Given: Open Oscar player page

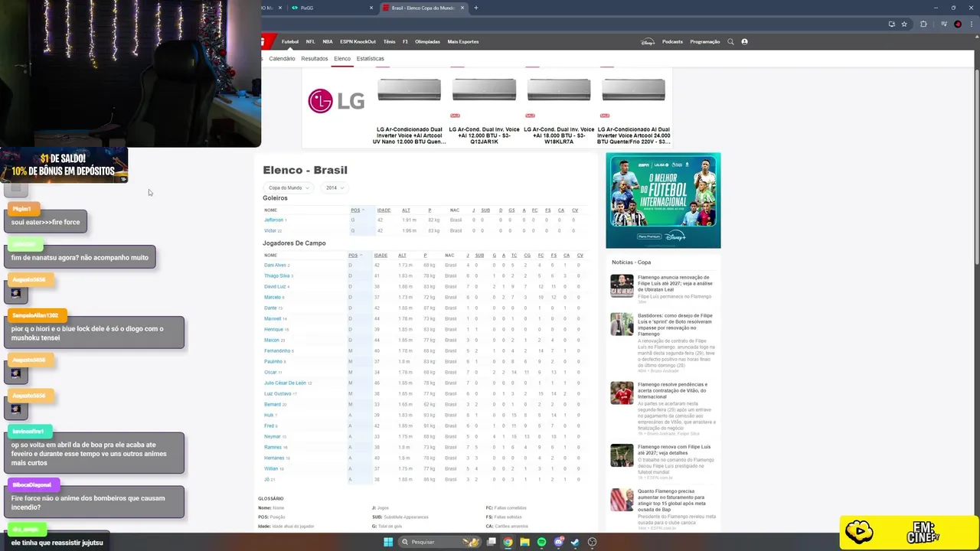Looking at the screenshot, I should [x=270, y=372].
